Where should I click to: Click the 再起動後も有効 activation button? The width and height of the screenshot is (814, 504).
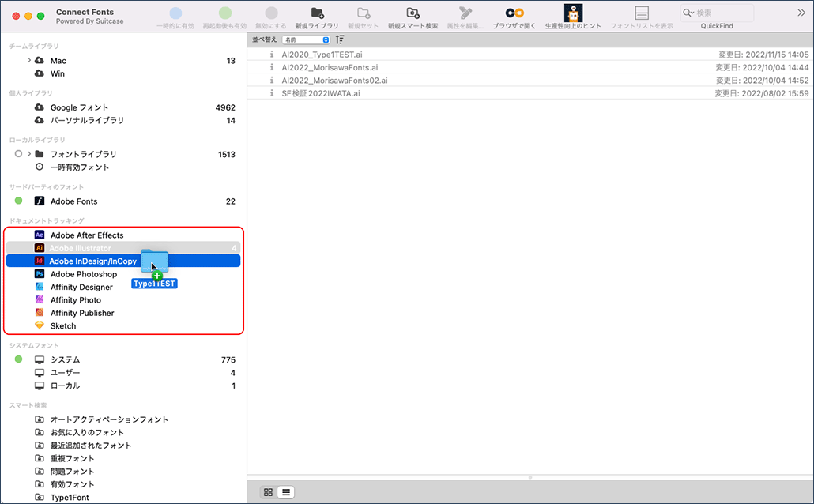tap(224, 13)
